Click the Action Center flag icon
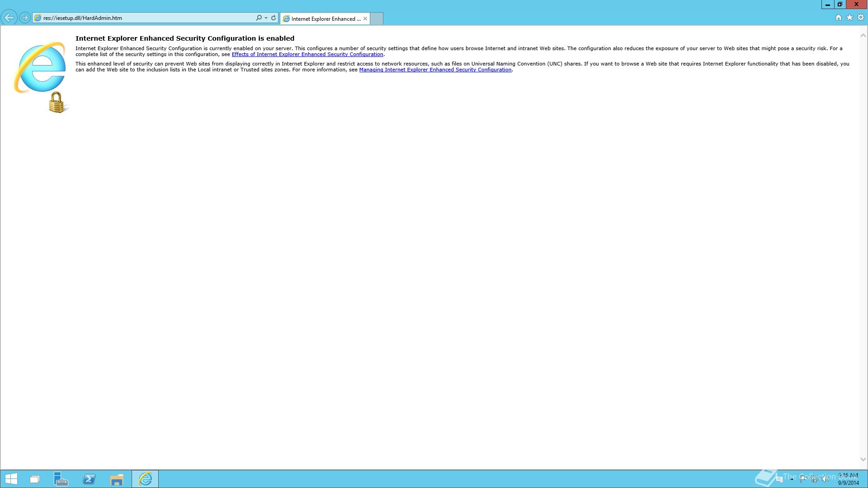This screenshot has width=868, height=488. click(803, 479)
